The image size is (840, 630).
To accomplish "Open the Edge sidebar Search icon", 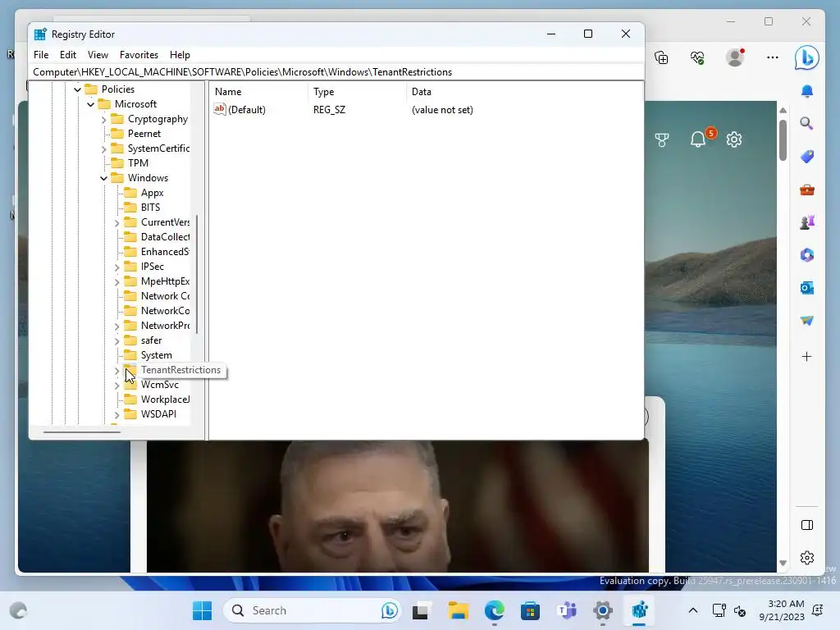I will pos(807,124).
